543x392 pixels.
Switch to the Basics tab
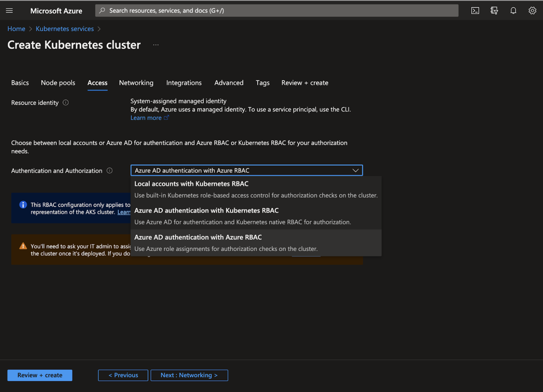click(x=20, y=83)
